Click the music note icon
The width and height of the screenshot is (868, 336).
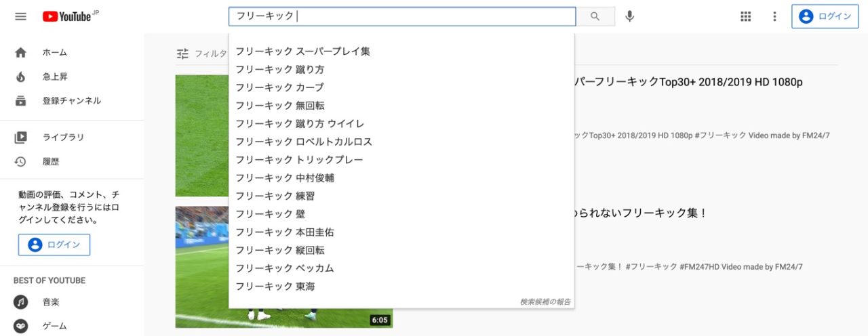click(x=21, y=302)
